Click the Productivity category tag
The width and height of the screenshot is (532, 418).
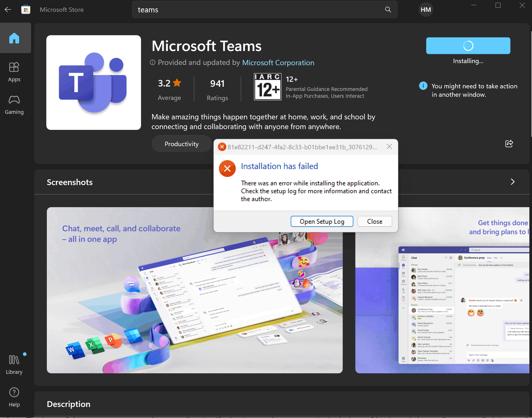pos(182,144)
